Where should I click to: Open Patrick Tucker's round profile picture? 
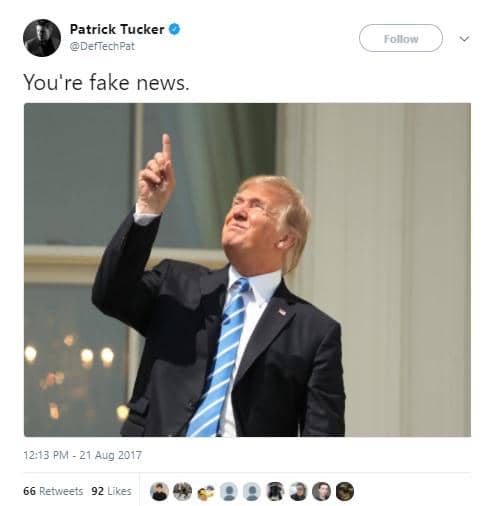pyautogui.click(x=42, y=38)
